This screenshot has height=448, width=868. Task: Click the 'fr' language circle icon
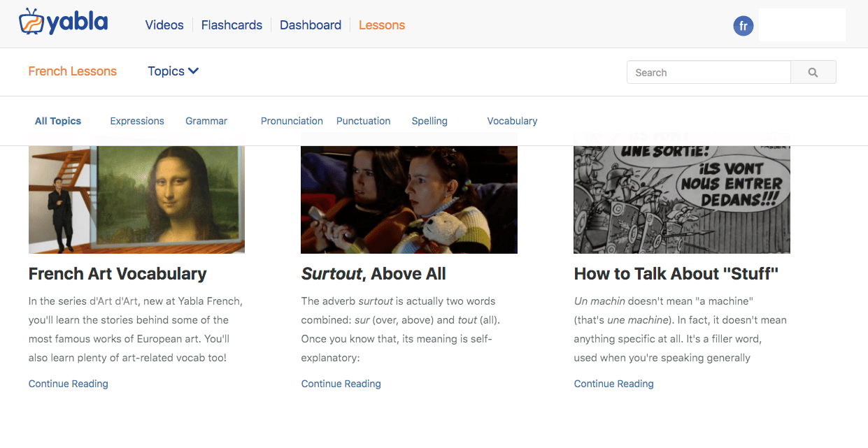[743, 26]
